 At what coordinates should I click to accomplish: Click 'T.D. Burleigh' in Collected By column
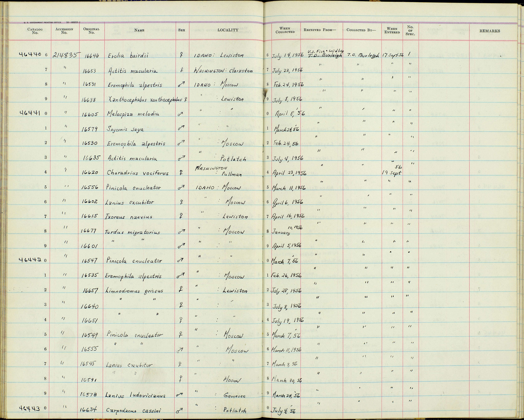363,55
